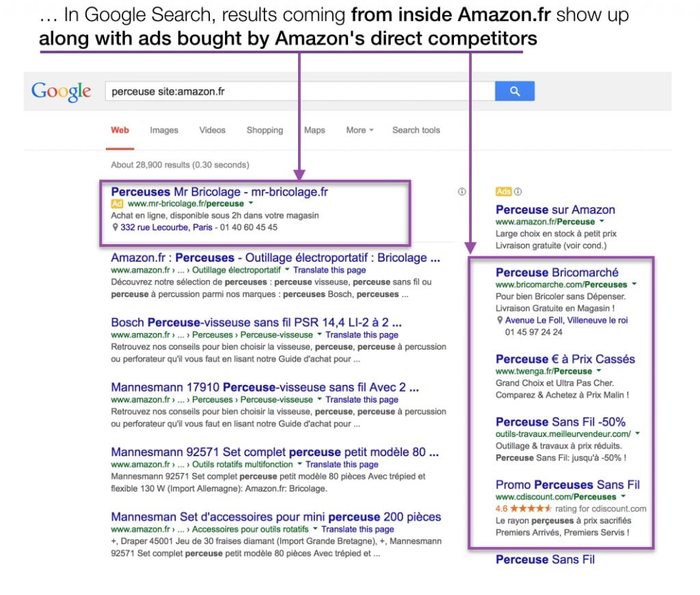Click the Google logo
This screenshot has width=700, height=595.
pos(61,92)
